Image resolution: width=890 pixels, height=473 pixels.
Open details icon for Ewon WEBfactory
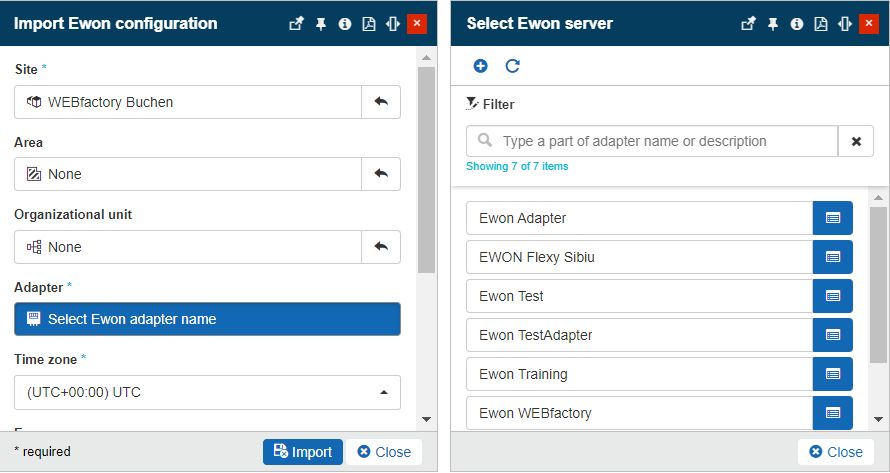[833, 413]
